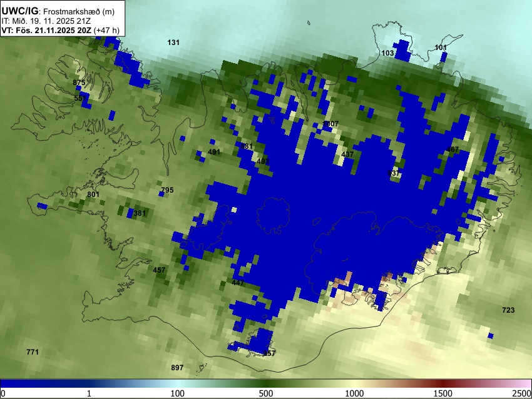Screen dimensions: 532x399
Task: Click the 491 value on the map
Action: 214,152
